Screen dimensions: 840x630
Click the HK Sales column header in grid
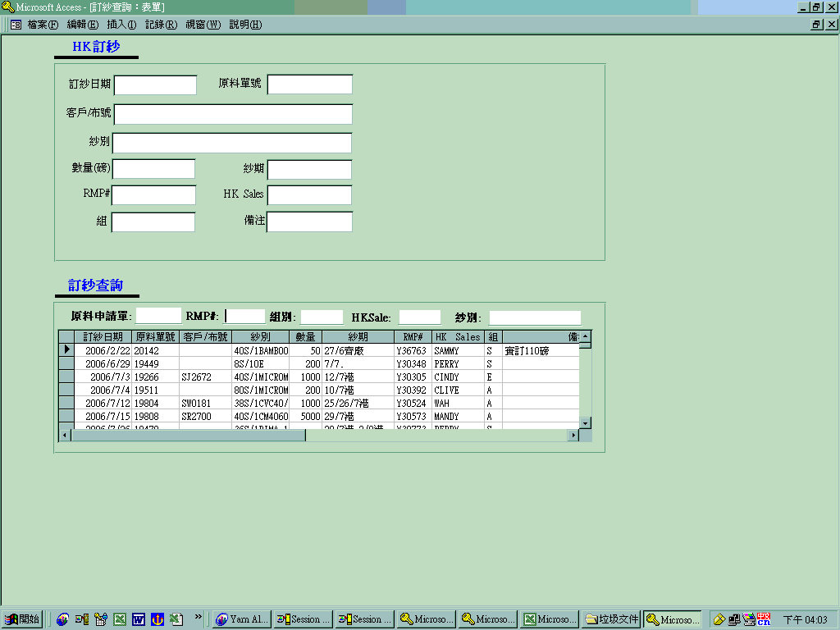click(x=458, y=337)
